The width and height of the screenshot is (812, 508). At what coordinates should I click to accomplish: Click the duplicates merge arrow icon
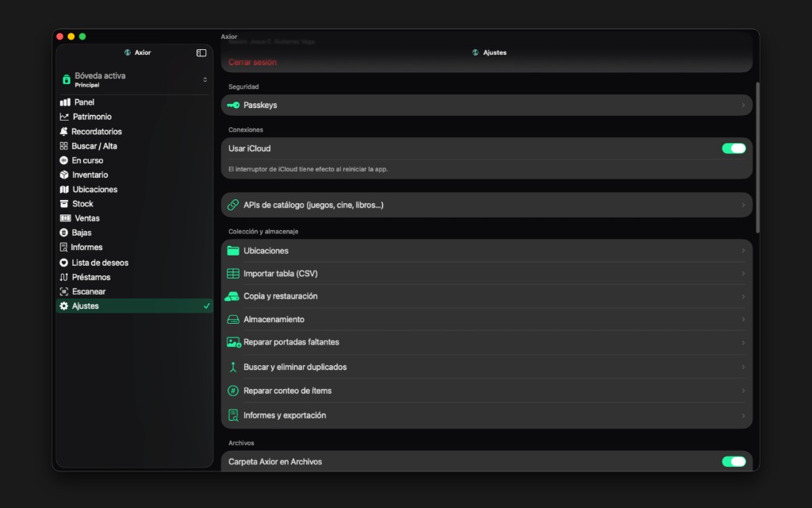233,367
